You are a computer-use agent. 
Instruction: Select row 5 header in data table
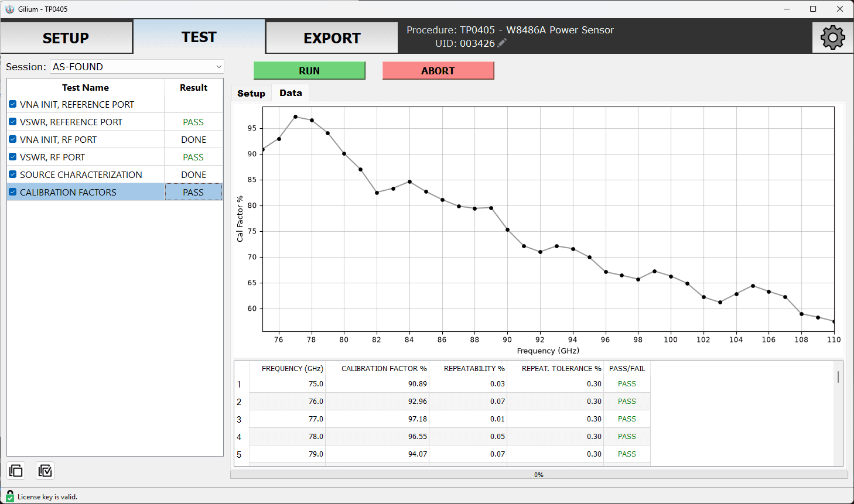(x=241, y=454)
